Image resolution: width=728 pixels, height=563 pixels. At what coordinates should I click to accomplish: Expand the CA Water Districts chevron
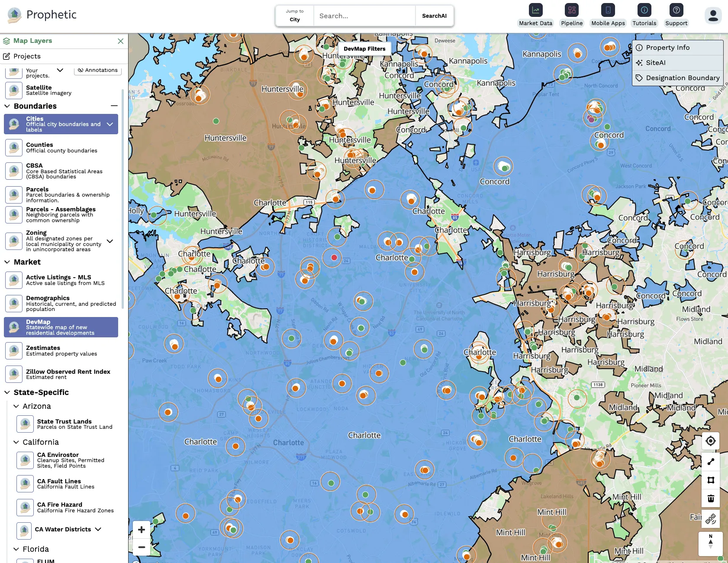98,529
